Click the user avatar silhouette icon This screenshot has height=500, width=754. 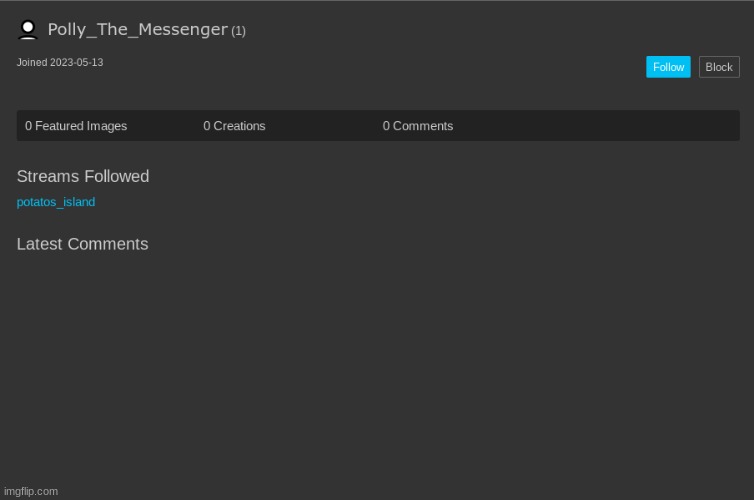[x=28, y=30]
